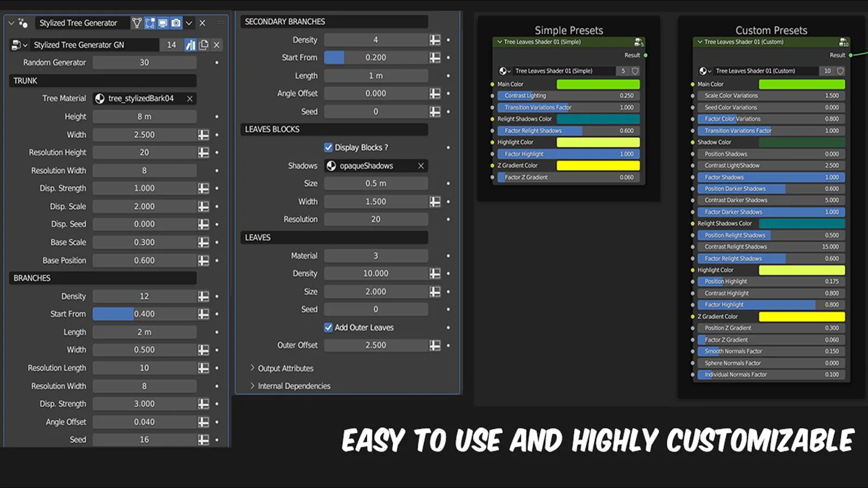This screenshot has height=488, width=868.
Task: Enable the On Cage display icon on the modifier
Action: 137,23
